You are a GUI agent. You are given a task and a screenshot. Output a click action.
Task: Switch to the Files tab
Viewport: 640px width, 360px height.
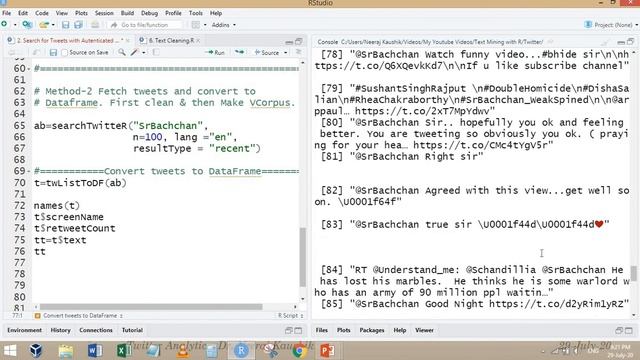tap(322, 330)
